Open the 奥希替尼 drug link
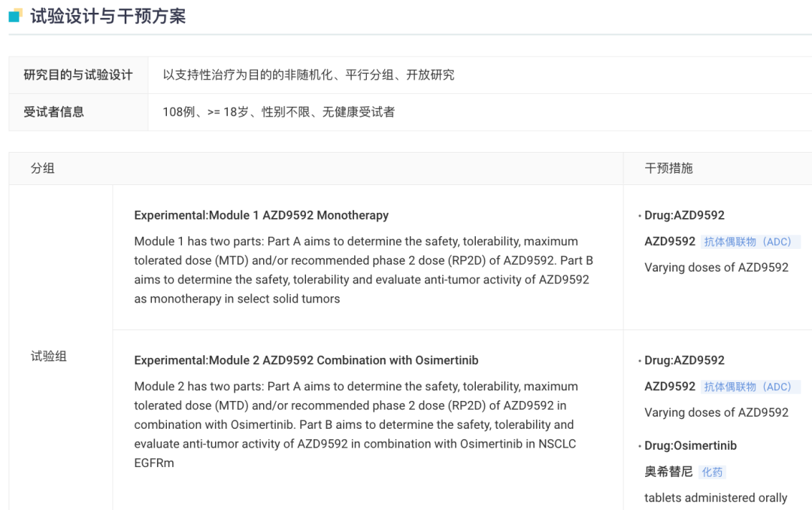 [668, 472]
